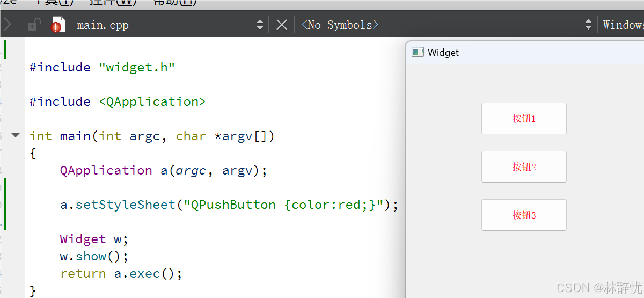The height and width of the screenshot is (298, 644).
Task: Click the "widget.h" include string
Action: coord(137,67)
